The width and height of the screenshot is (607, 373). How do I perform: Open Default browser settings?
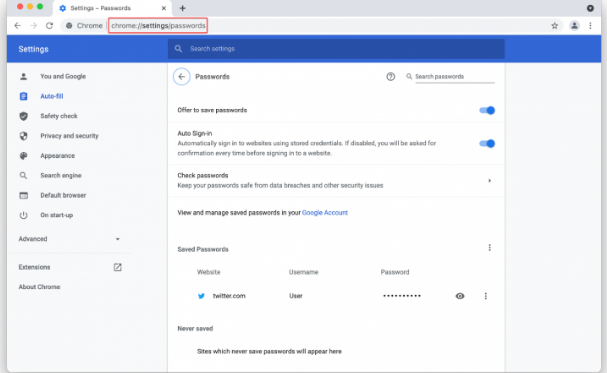(63, 195)
